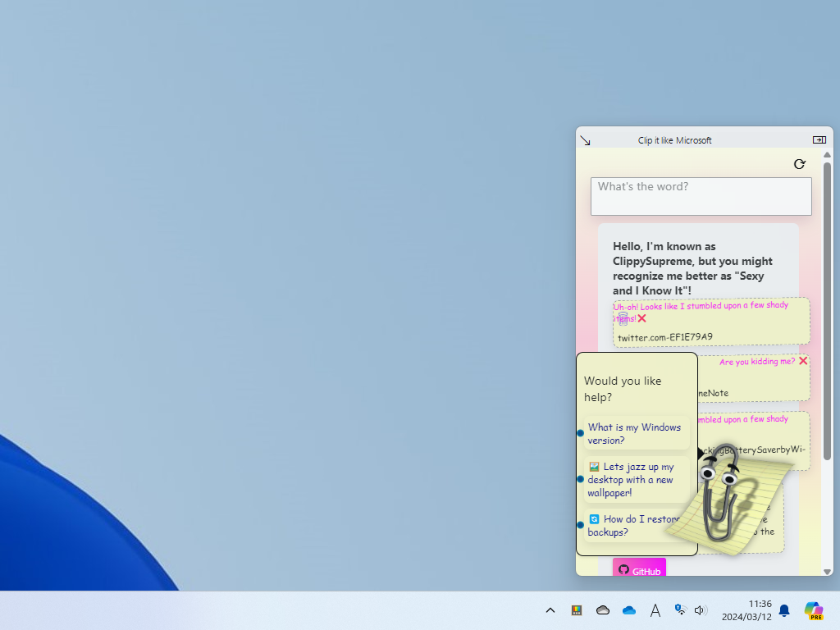The image size is (840, 630).
Task: Select "What is my Windows version?" suggestion
Action: pyautogui.click(x=636, y=433)
